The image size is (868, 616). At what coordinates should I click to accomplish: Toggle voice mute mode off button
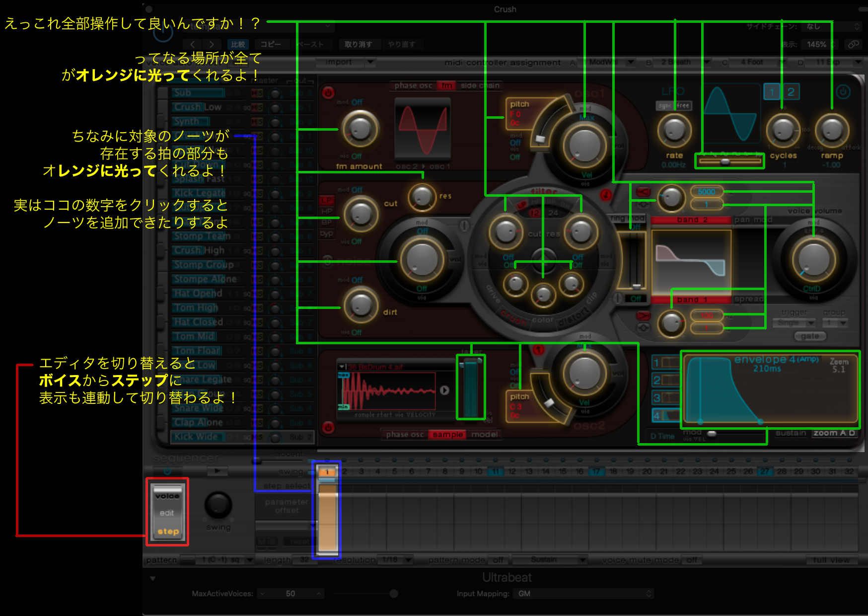tap(691, 560)
